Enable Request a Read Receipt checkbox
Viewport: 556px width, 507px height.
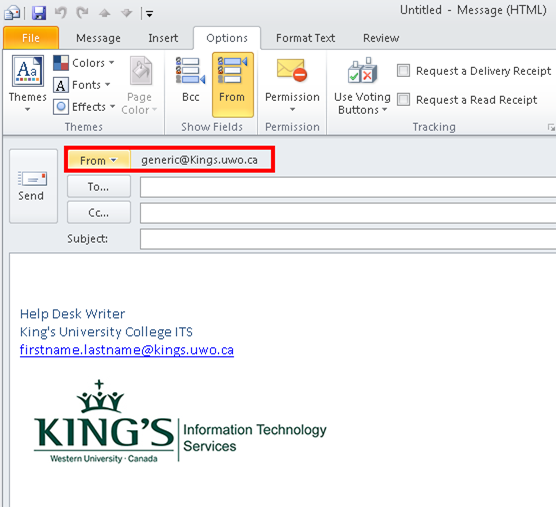[403, 100]
